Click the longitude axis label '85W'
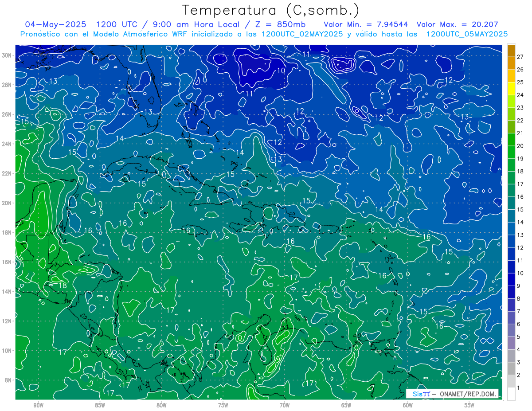The height and width of the screenshot is (411, 532). coord(100,406)
